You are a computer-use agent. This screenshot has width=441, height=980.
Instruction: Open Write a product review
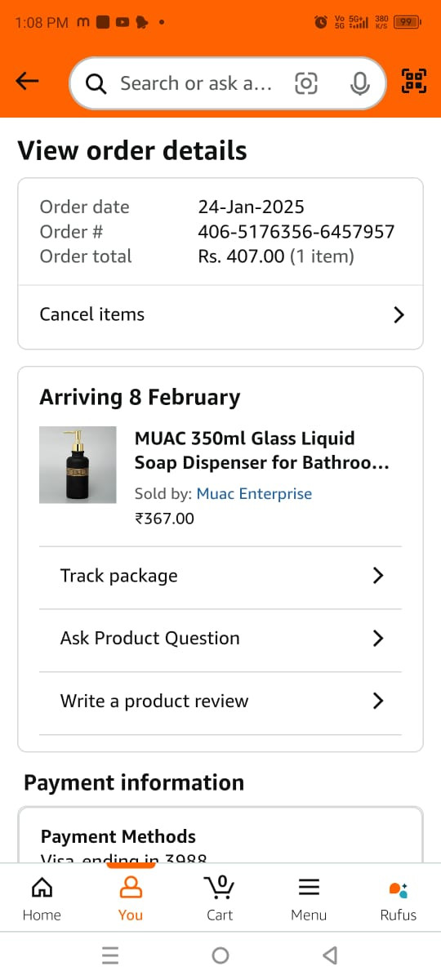220,701
